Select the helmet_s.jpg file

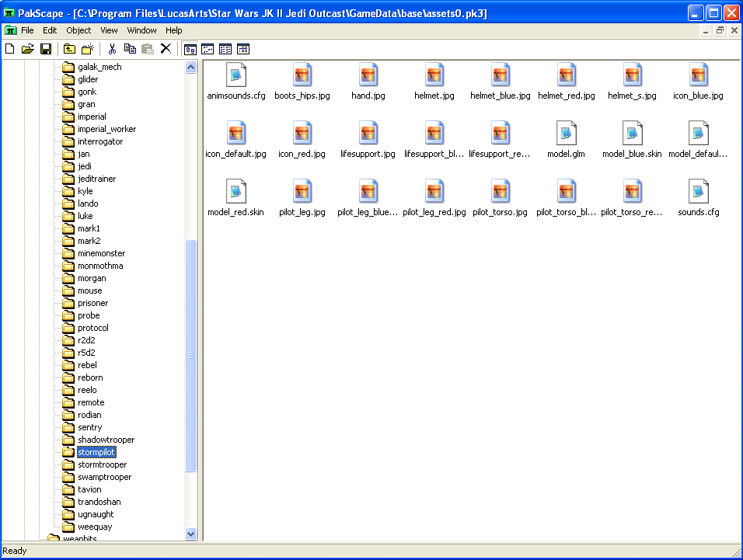coord(632,82)
